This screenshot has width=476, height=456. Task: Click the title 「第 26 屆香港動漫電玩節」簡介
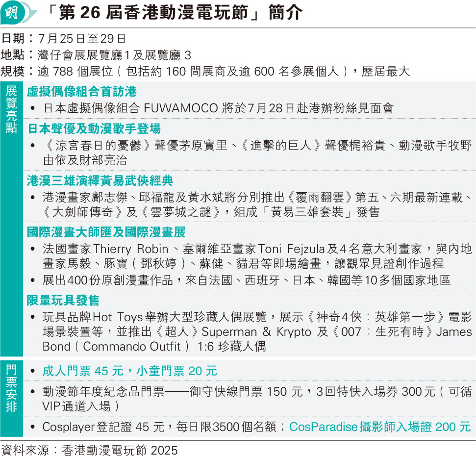click(174, 13)
